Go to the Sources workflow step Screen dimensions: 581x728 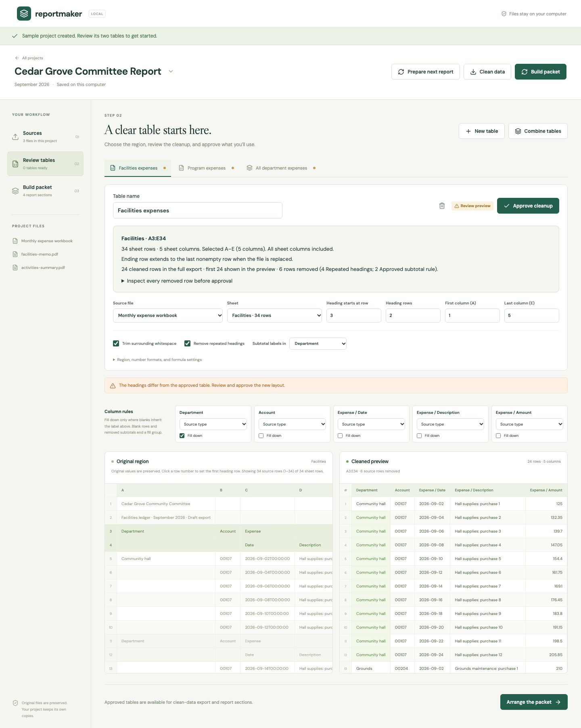point(45,137)
